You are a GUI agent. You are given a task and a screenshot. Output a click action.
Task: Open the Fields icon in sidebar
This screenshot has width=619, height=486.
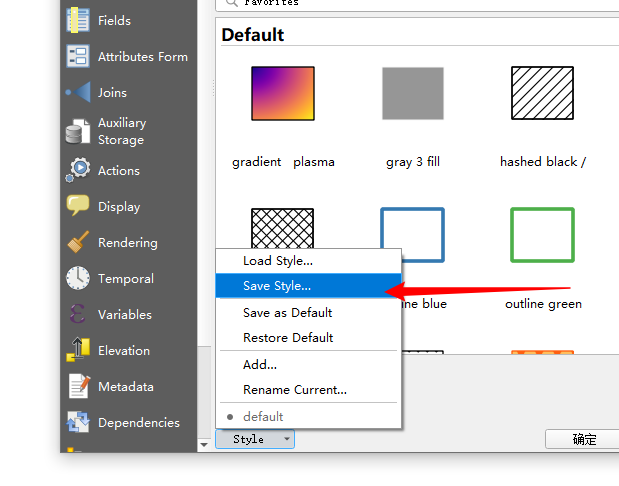[78, 20]
